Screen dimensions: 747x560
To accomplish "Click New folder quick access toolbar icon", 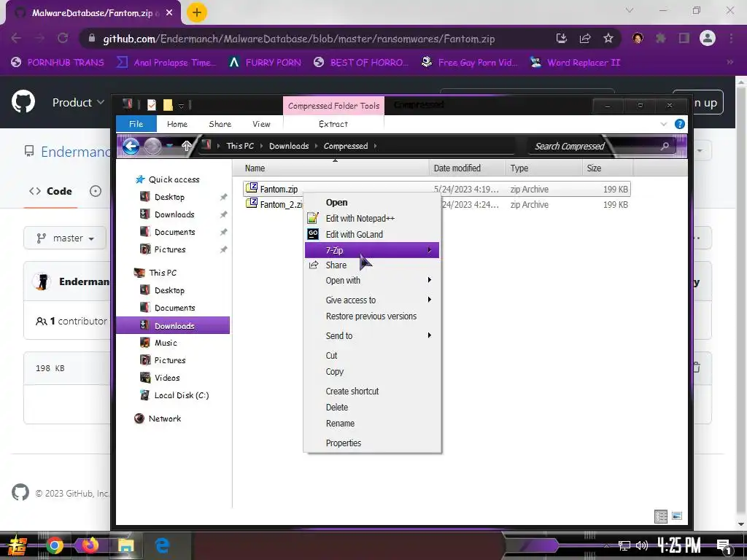I will coord(168,105).
